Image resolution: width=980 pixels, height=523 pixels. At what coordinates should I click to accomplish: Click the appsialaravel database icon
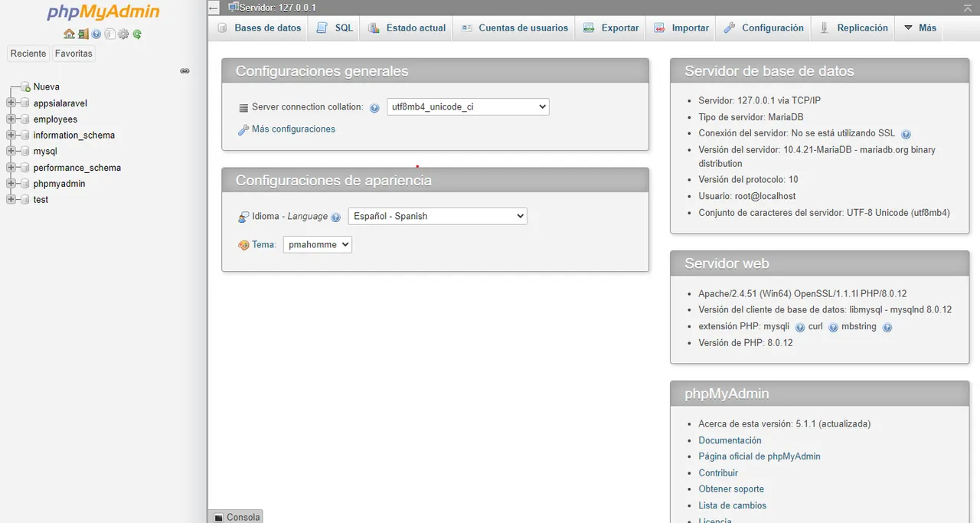coord(25,103)
